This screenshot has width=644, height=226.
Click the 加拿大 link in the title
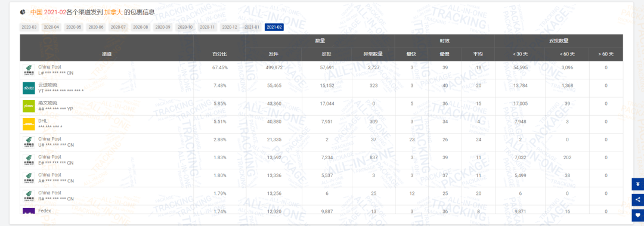[113, 12]
